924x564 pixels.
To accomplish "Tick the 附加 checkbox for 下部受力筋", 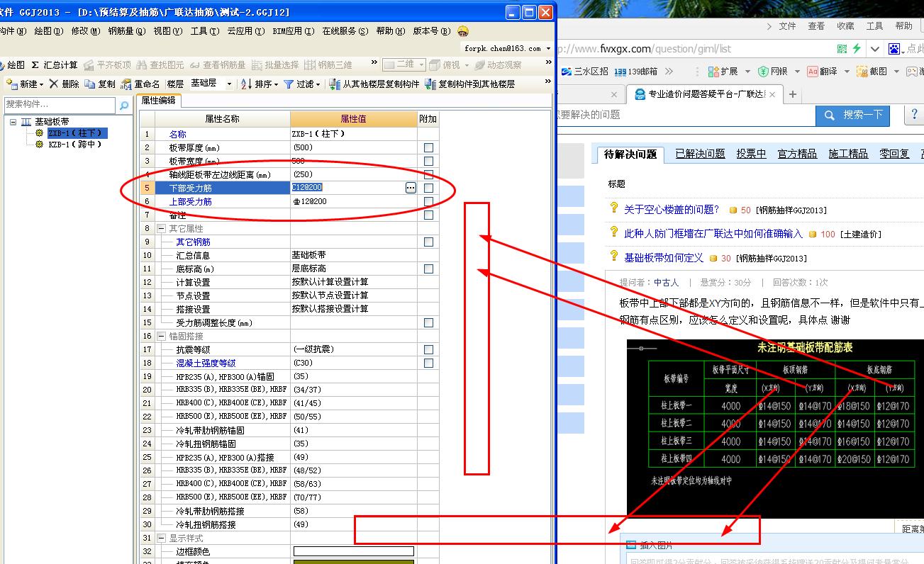I will 428,188.
